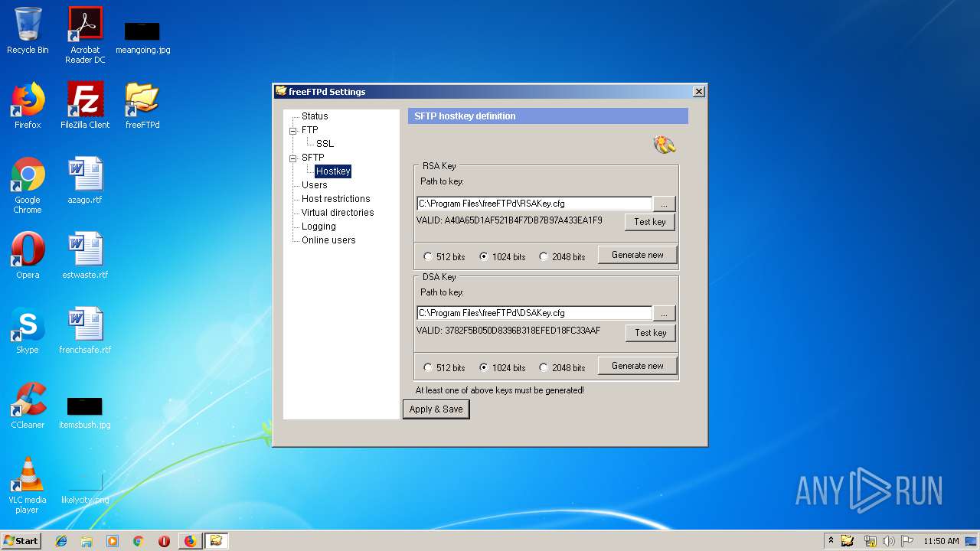Select likelycity.png file on desktop
The image size is (980, 551).
click(x=85, y=490)
